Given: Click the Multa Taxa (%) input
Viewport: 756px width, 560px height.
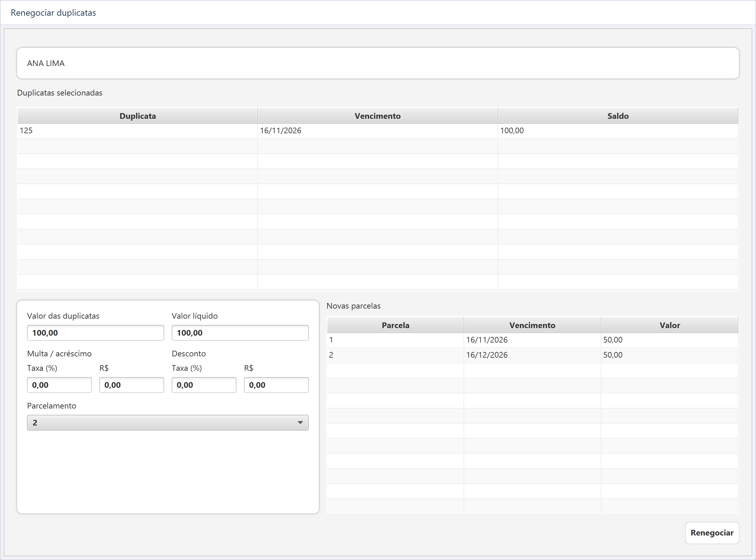Looking at the screenshot, I should 59,385.
